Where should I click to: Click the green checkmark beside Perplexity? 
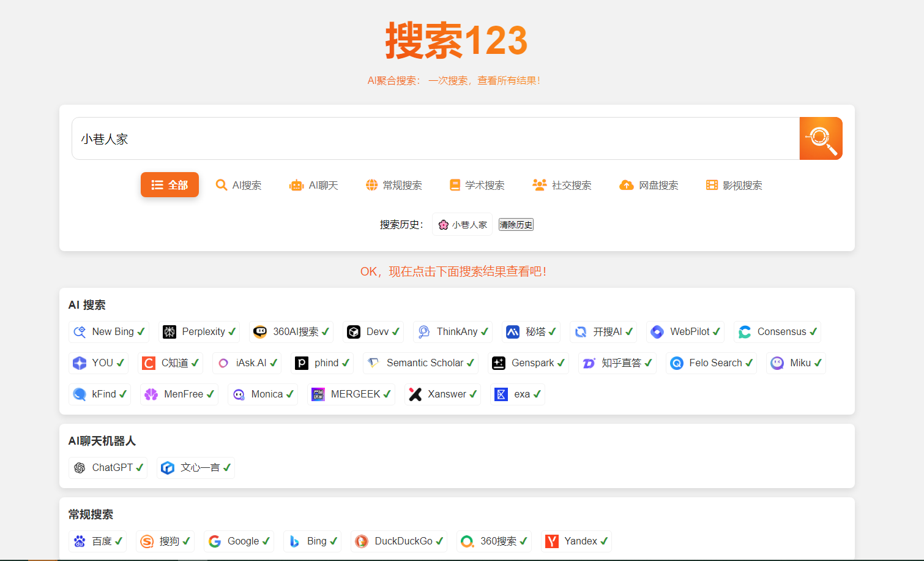pyautogui.click(x=232, y=331)
